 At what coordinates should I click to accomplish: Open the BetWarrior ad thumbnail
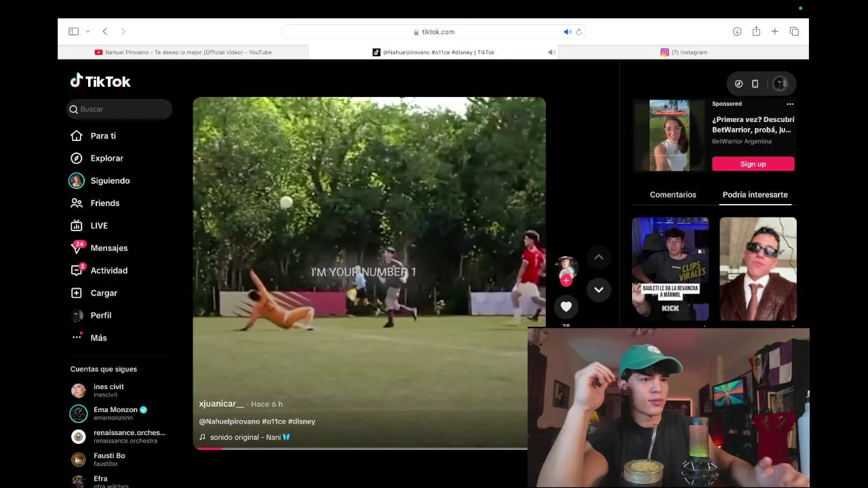coord(669,136)
